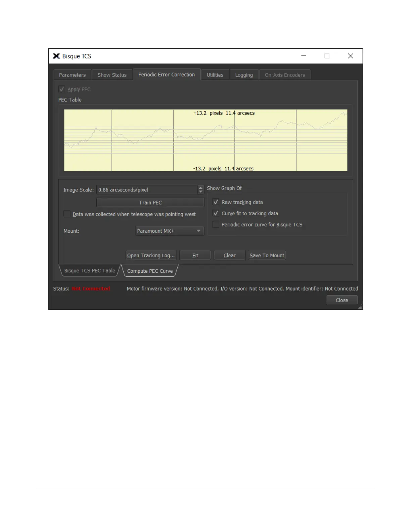
Task: Click the Motor firmware version status text
Action: (242, 289)
